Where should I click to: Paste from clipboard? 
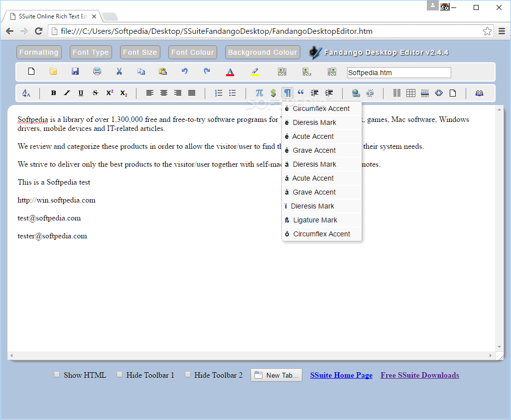pos(163,71)
